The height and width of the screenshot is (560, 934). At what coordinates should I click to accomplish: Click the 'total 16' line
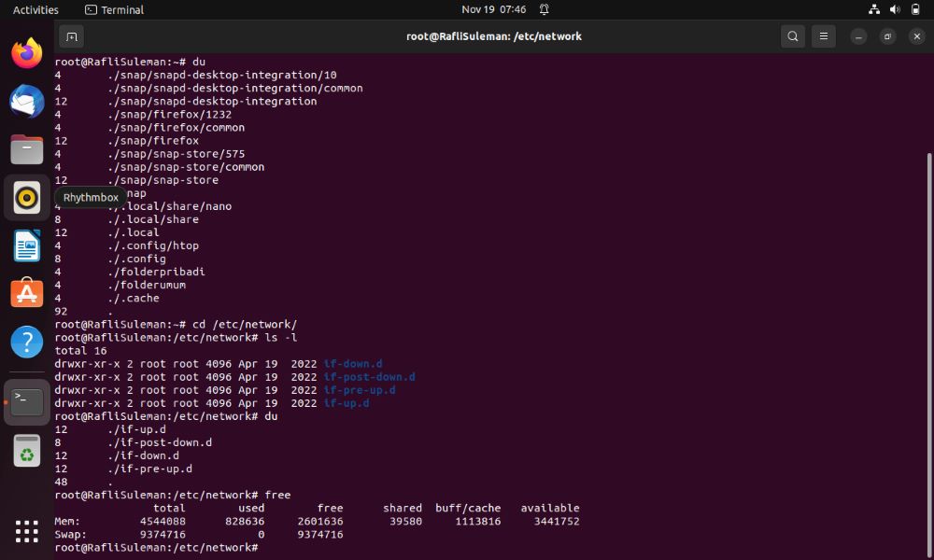(80, 351)
